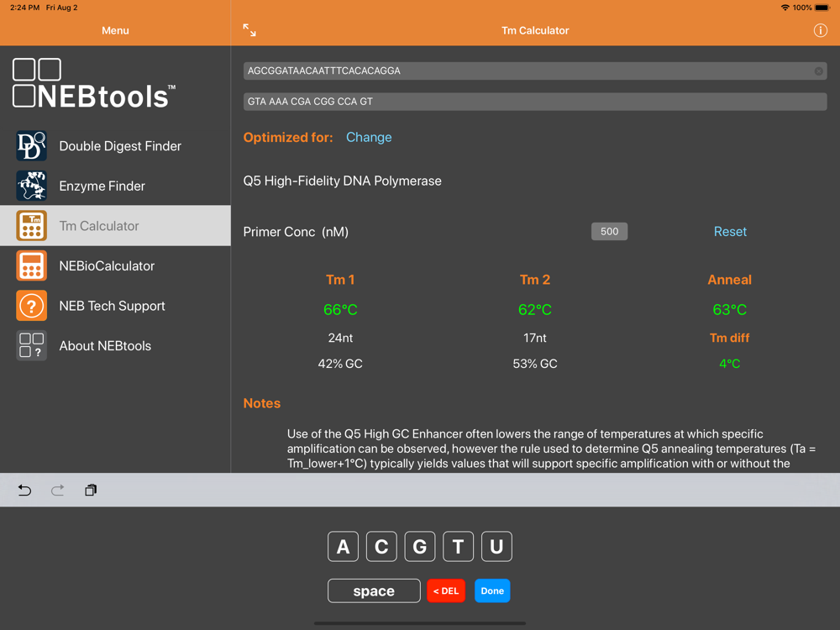
Task: Toggle fullscreen with the expand arrows icon
Action: point(249,30)
